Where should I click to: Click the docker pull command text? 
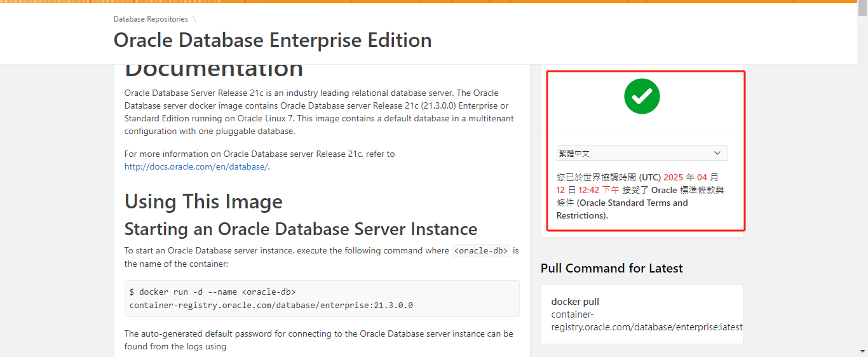[x=575, y=302]
